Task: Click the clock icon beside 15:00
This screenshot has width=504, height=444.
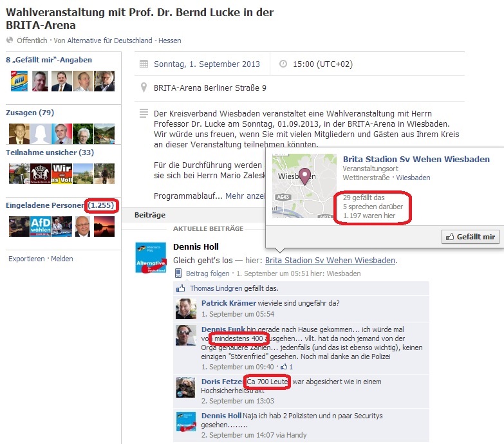Action: click(x=283, y=64)
